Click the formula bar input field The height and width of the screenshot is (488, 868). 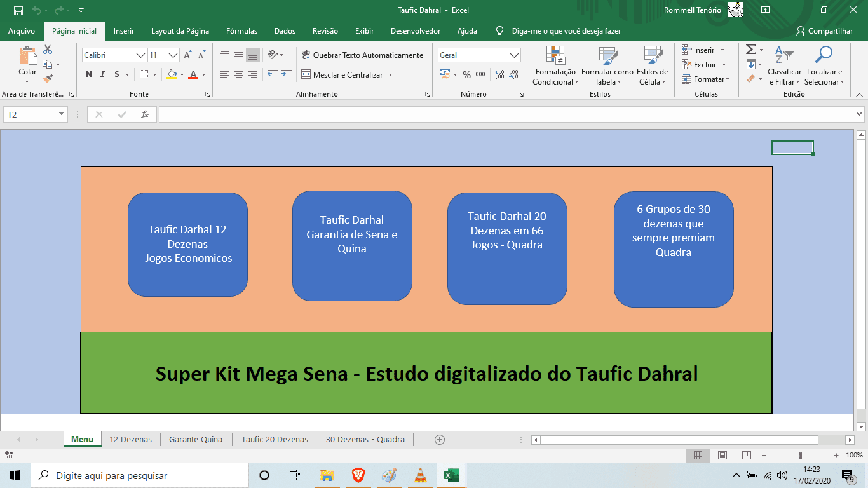(506, 114)
